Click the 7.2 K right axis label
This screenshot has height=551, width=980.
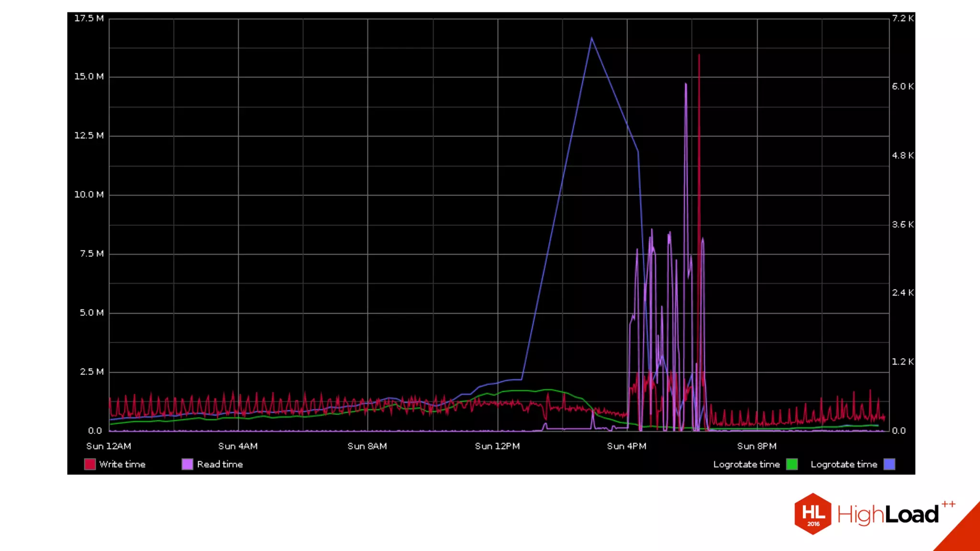(x=902, y=18)
